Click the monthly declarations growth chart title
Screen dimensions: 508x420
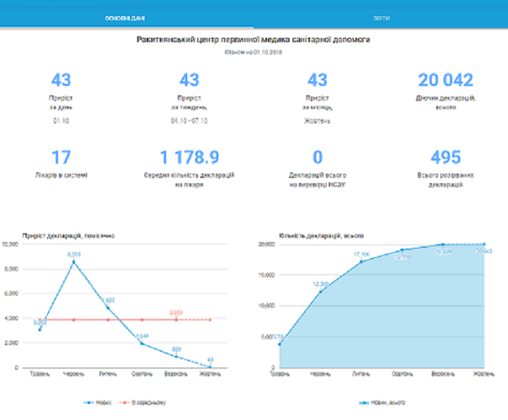(x=68, y=235)
